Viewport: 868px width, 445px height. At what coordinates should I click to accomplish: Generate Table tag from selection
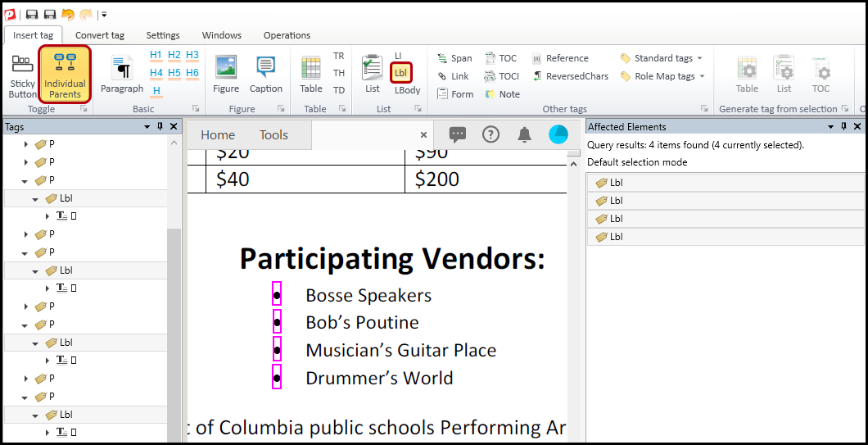tap(747, 75)
